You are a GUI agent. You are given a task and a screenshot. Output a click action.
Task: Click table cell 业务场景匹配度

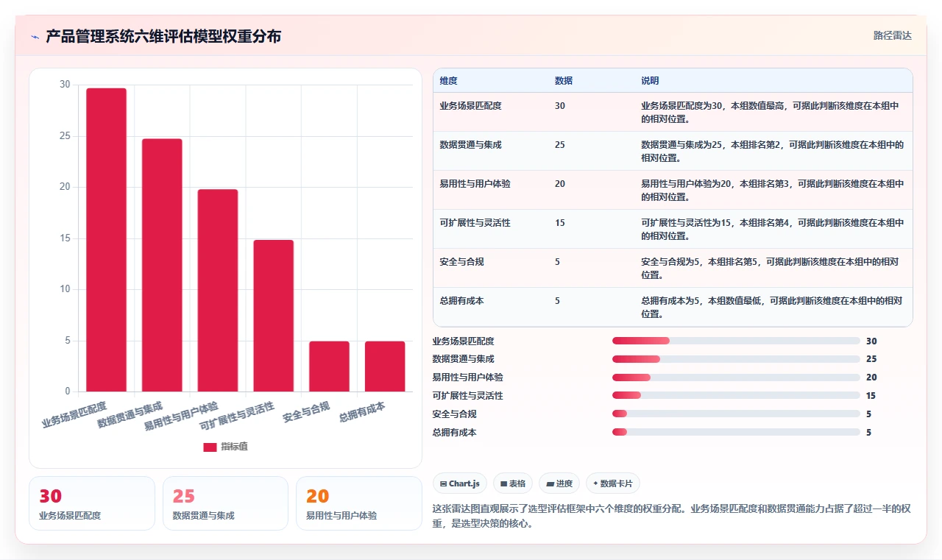[x=470, y=106]
